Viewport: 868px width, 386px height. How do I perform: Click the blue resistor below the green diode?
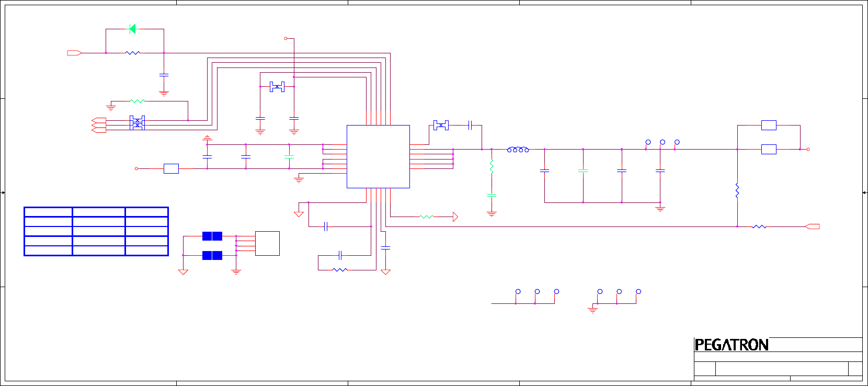point(133,53)
